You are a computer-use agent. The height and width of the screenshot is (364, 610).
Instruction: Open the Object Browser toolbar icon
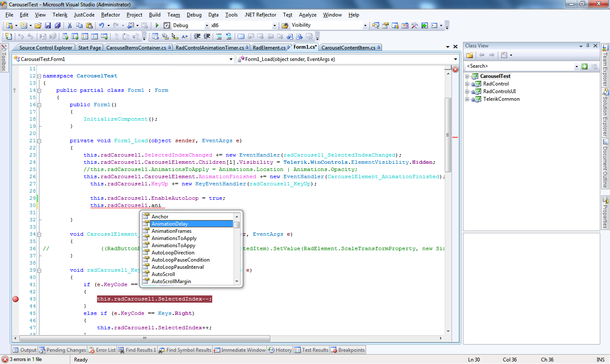405,25
